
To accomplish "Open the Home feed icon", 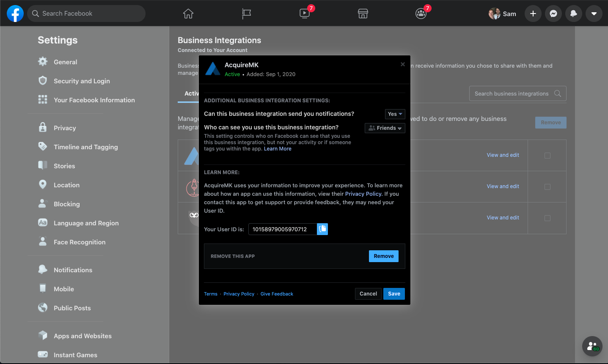I will (x=188, y=14).
